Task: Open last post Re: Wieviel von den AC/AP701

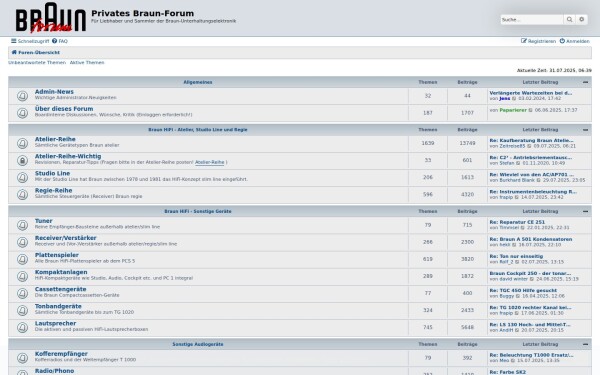Action: pyautogui.click(x=532, y=174)
